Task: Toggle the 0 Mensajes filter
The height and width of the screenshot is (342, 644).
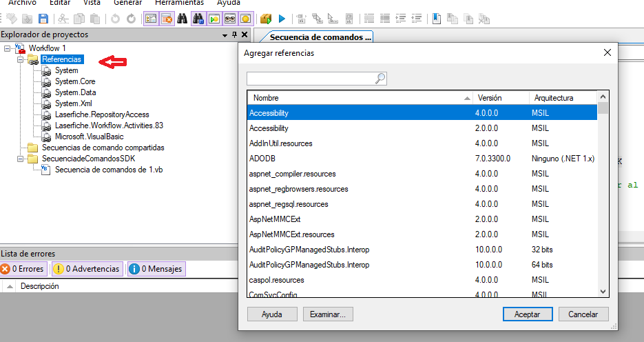Action: click(155, 269)
